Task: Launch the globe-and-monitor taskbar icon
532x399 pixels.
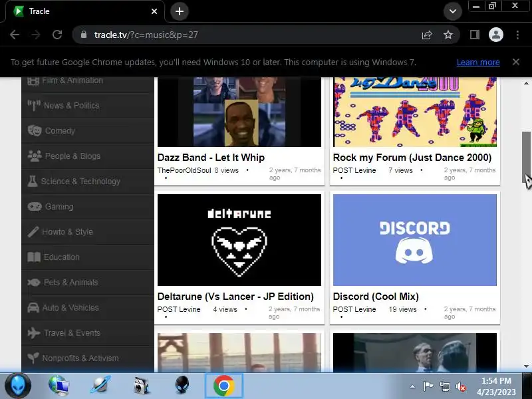Action: point(59,386)
